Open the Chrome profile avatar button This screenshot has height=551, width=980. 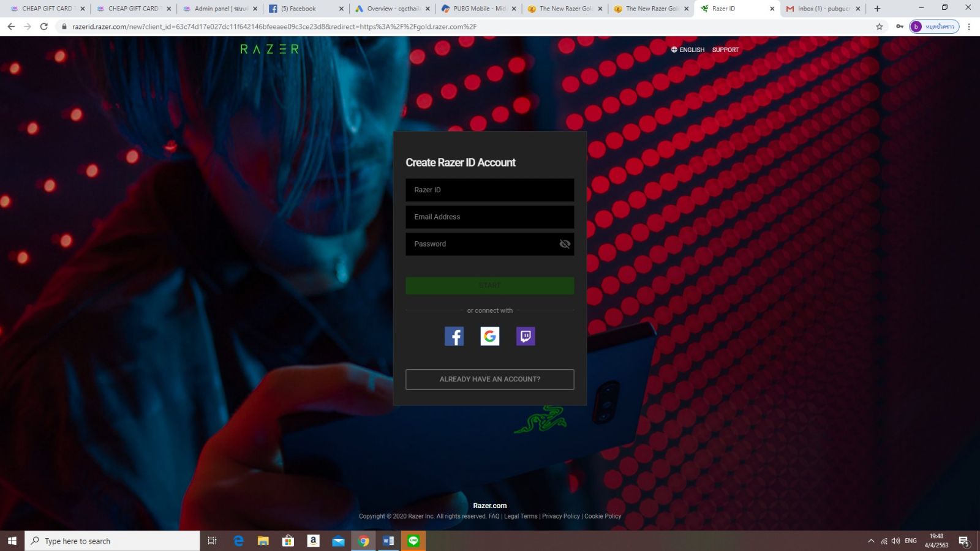click(933, 26)
